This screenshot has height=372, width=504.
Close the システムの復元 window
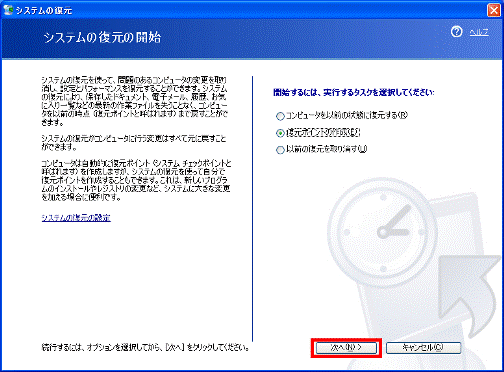click(x=494, y=10)
